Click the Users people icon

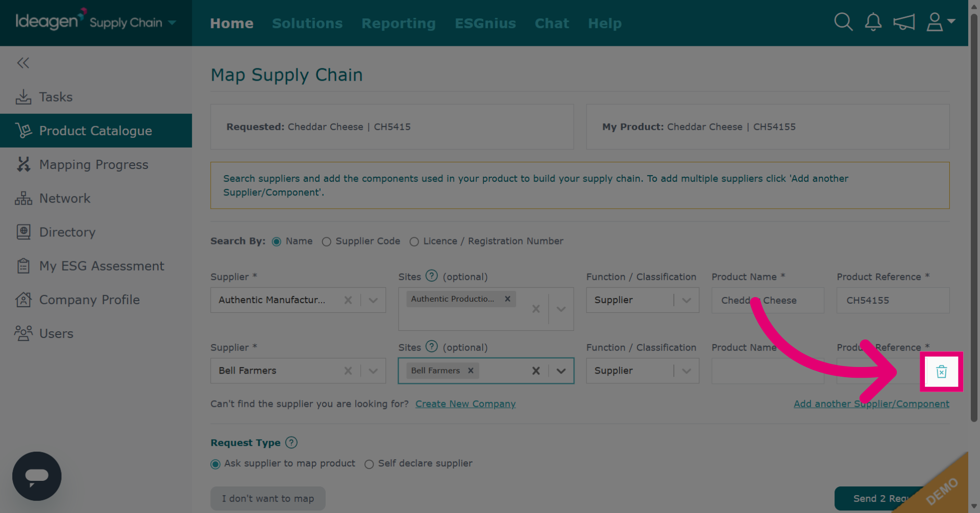[23, 333]
